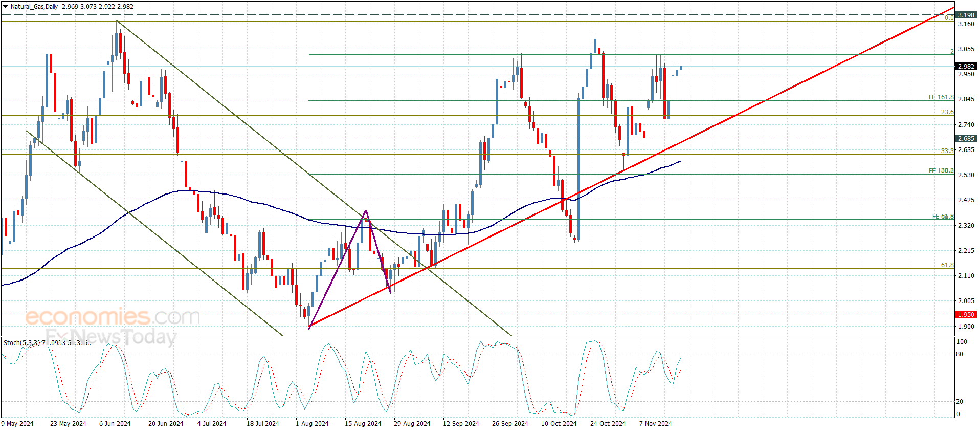Select the current price tag 2.982
Image resolution: width=980 pixels, height=430 pixels.
click(x=966, y=66)
